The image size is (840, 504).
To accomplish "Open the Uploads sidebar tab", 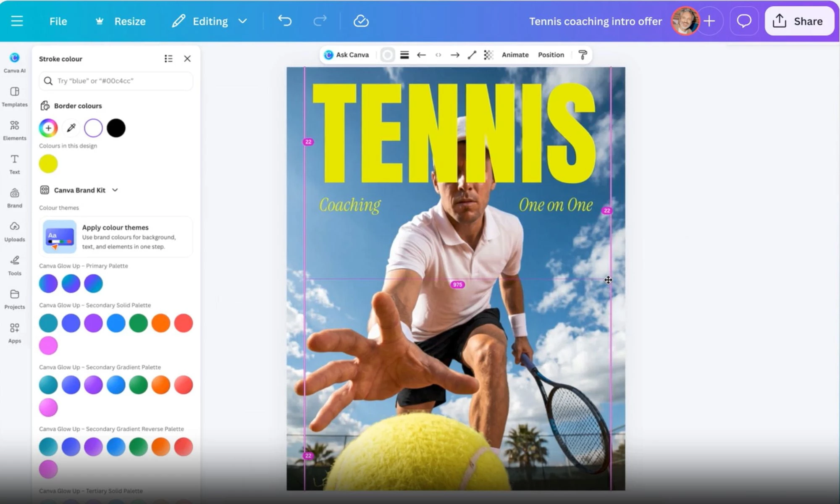I will pos(15,232).
